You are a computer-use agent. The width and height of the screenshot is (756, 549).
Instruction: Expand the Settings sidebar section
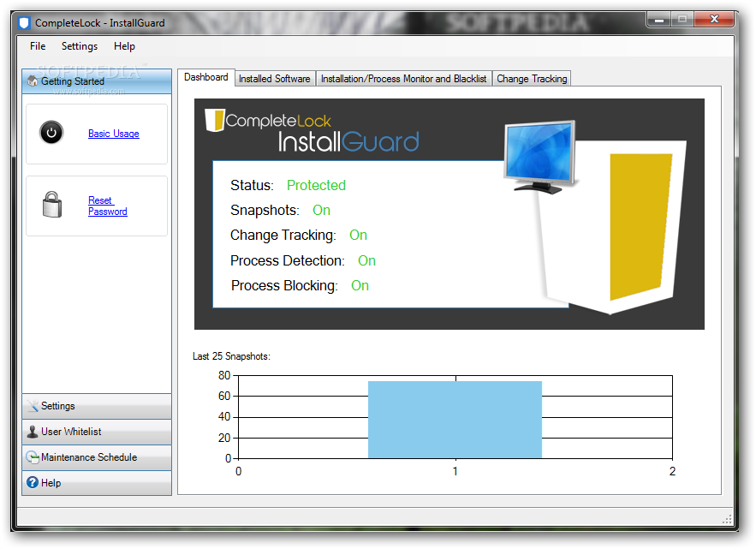(97, 406)
